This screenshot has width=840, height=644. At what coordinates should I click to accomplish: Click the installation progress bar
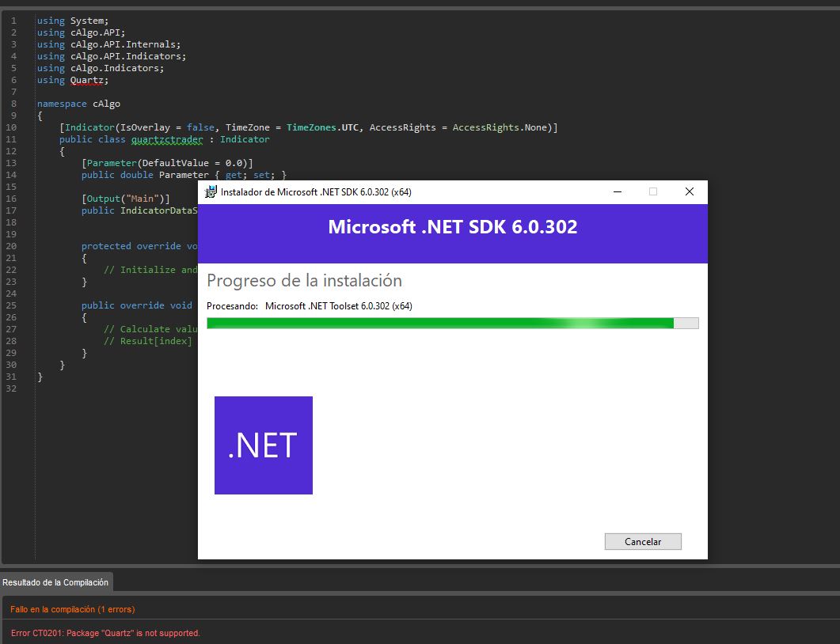point(453,323)
